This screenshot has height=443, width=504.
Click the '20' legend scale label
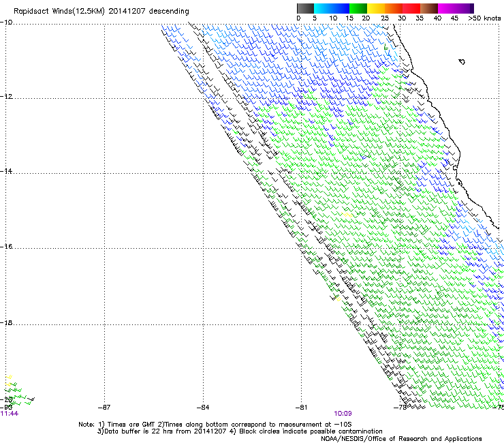click(x=366, y=18)
